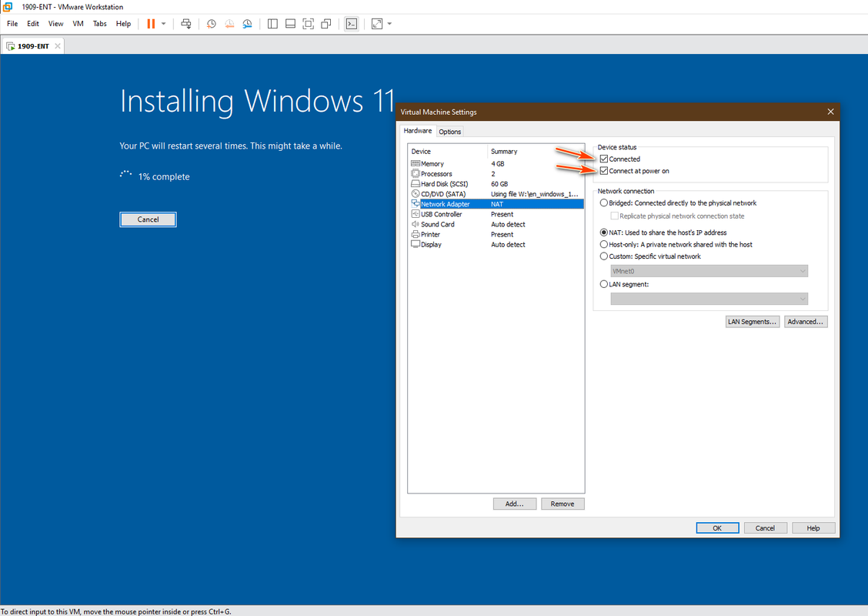Toggle Connect at power on checkbox
Viewport: 868px width, 616px height.
(604, 171)
